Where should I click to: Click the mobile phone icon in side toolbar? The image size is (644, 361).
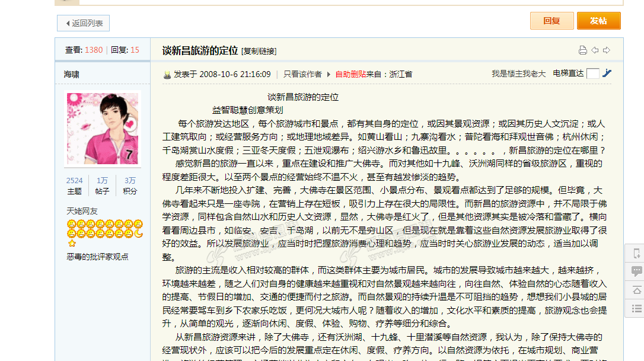(x=636, y=254)
